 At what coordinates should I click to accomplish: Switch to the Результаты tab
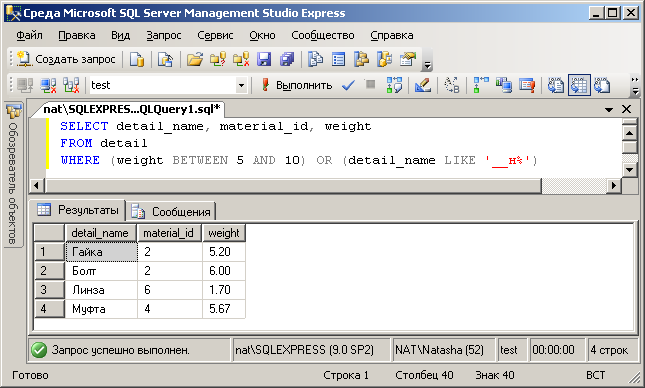(78, 210)
